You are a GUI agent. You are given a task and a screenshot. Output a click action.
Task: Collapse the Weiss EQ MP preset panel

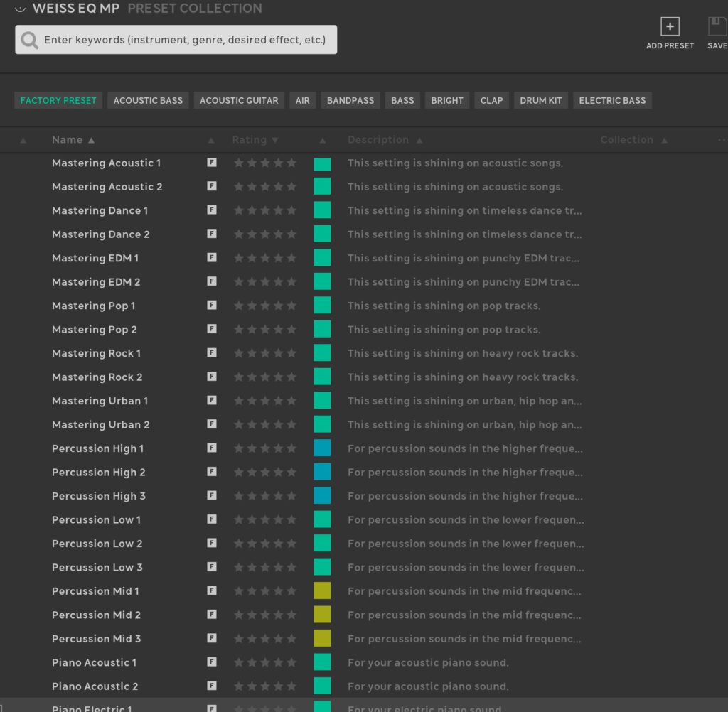(20, 9)
